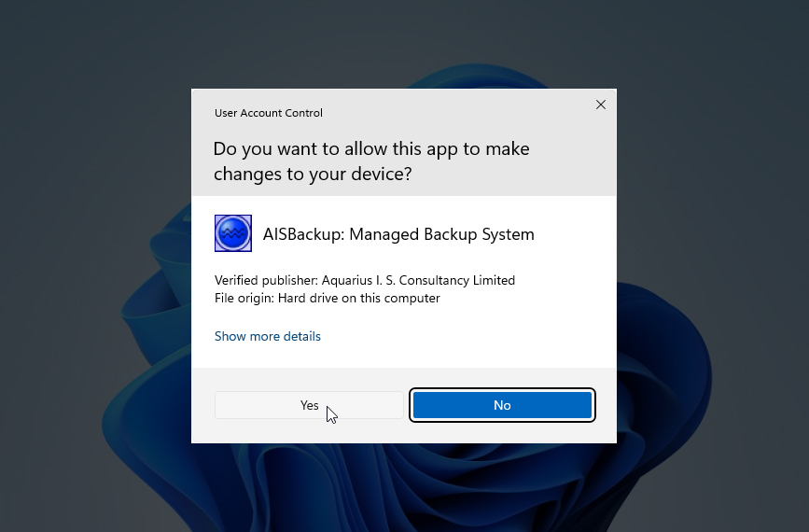Click the Verified publisher Aquarius I. S. Consultancy text
The height and width of the screenshot is (532, 809).
point(365,280)
